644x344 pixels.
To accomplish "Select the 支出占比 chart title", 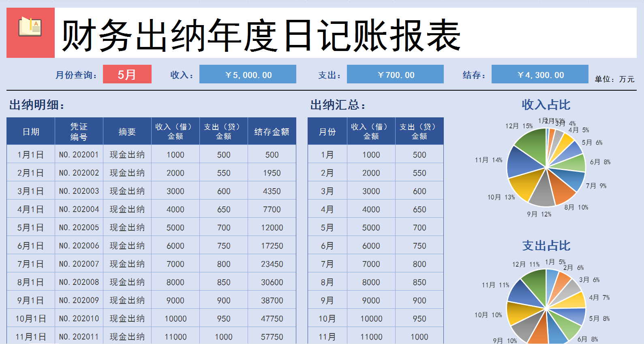I will pos(546,246).
